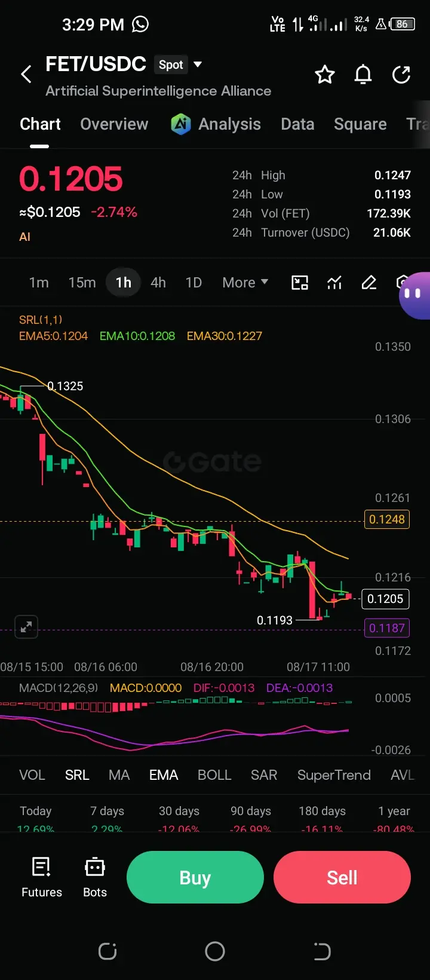Tap the 0.1325 high marker on chart
Image resolution: width=430 pixels, height=980 pixels.
click(65, 386)
